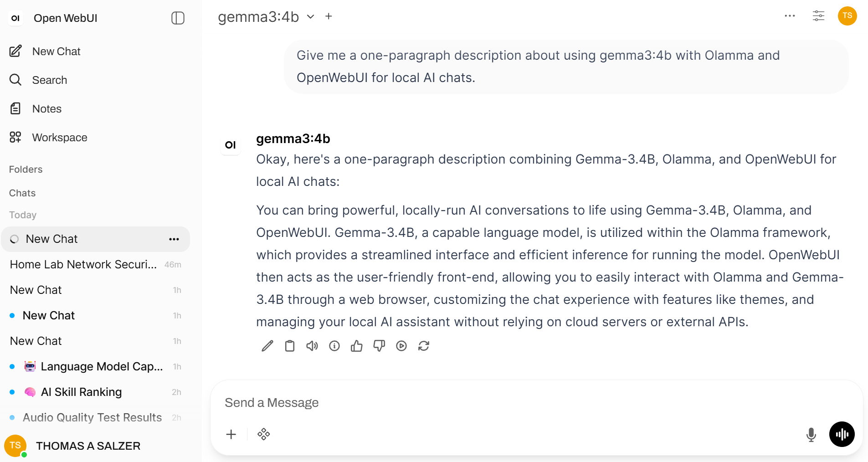868x462 pixels.
Task: Open the Home Lab Network Security chat
Action: pos(95,264)
